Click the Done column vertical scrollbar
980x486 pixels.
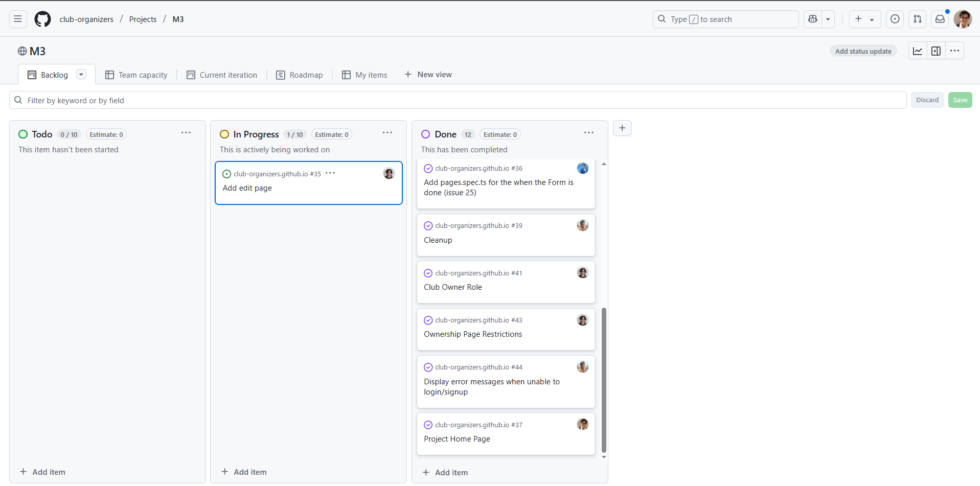604,379
